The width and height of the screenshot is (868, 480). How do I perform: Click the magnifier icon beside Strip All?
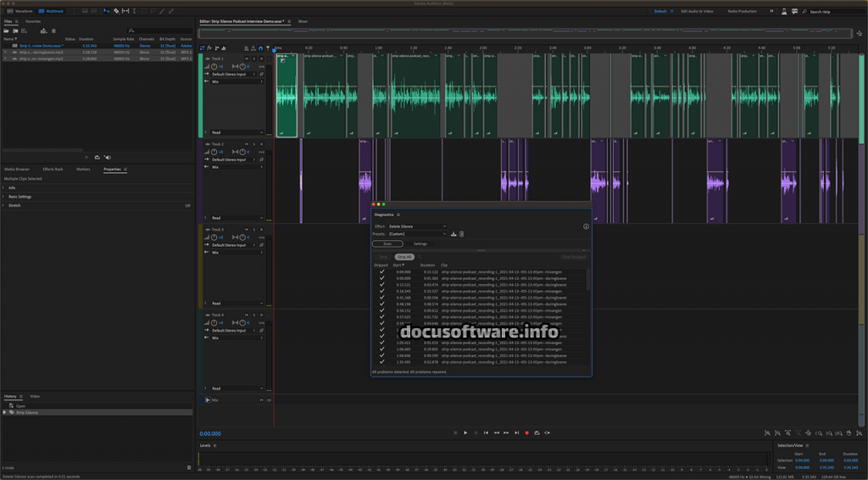[420, 257]
